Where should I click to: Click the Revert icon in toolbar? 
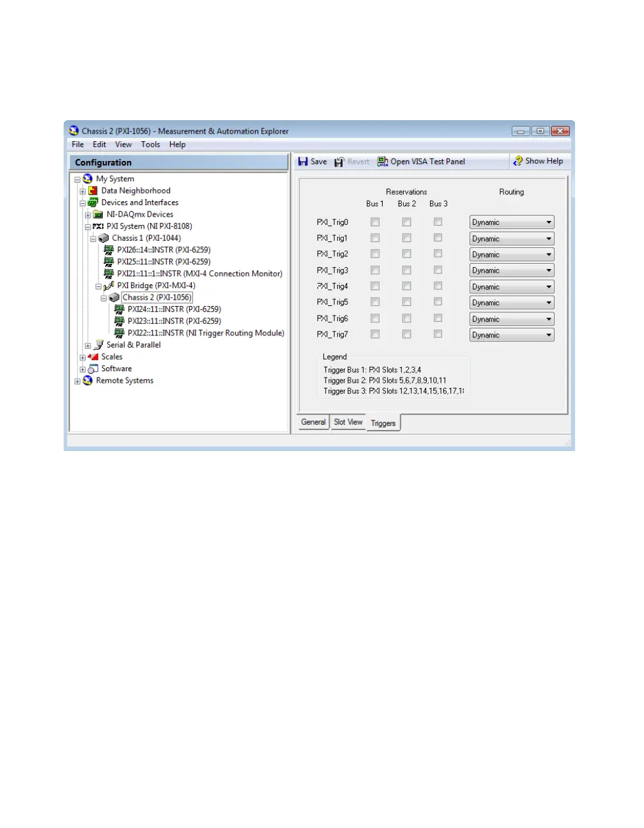point(339,162)
